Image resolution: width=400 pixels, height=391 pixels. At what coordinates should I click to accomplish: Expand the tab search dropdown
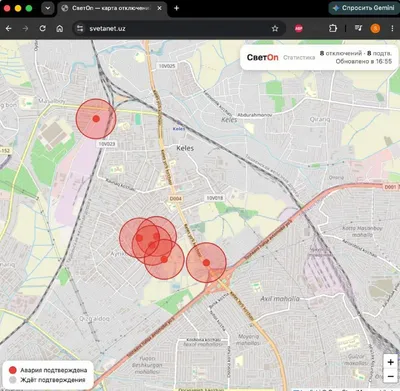point(48,8)
